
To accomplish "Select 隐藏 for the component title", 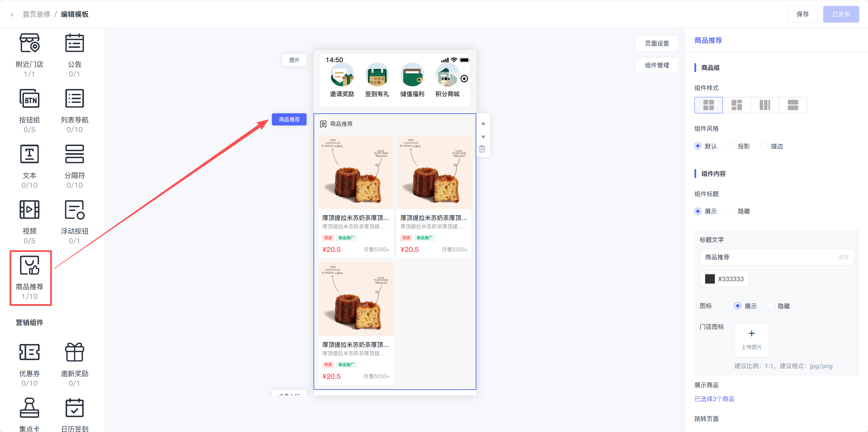I will [x=731, y=211].
